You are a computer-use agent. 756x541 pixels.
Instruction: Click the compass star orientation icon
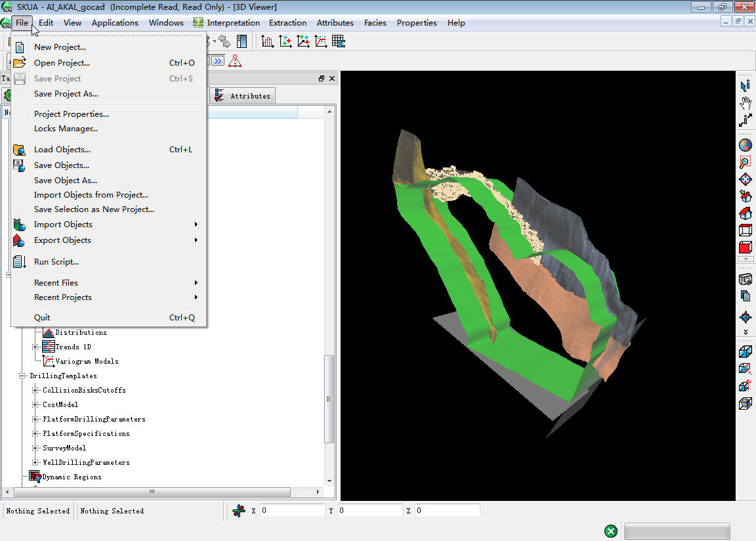(x=745, y=317)
